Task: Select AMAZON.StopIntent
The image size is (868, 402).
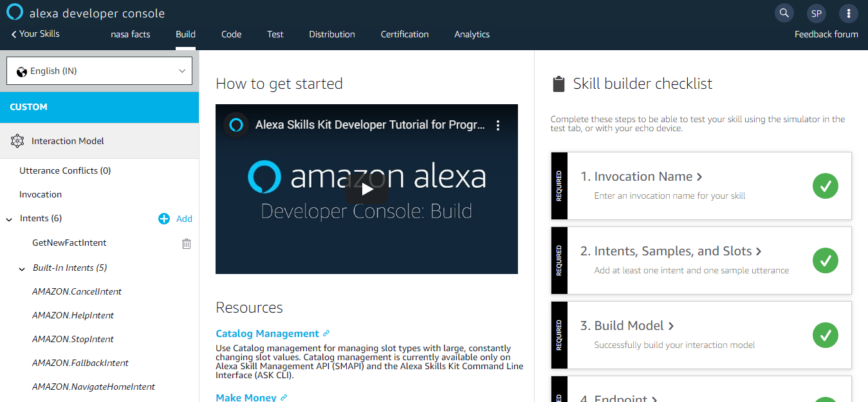Action: pyautogui.click(x=73, y=339)
